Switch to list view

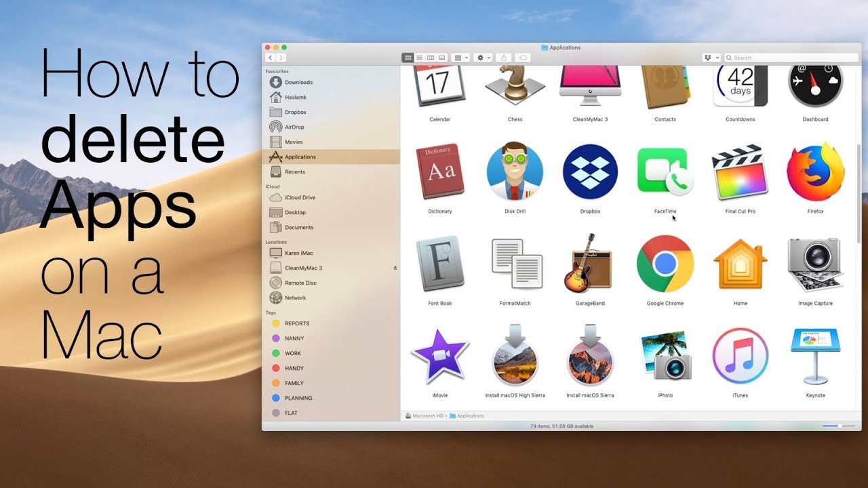pyautogui.click(x=419, y=58)
